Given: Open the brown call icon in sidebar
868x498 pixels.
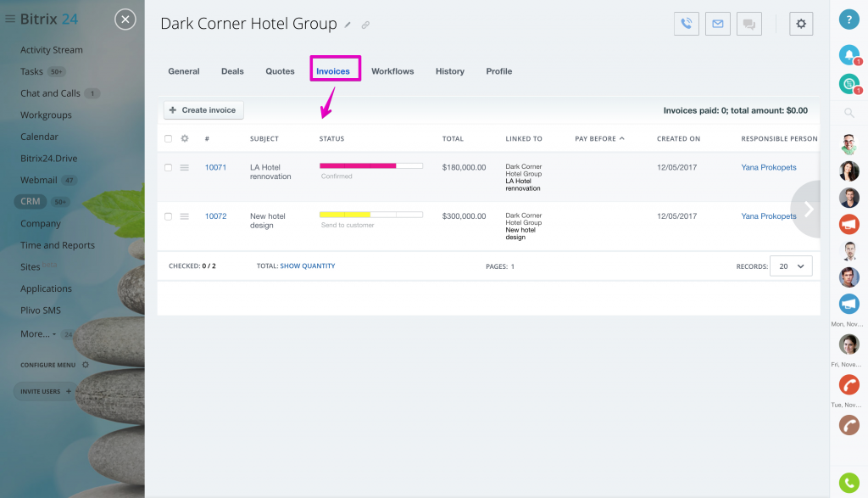Looking at the screenshot, I should pyautogui.click(x=849, y=425).
